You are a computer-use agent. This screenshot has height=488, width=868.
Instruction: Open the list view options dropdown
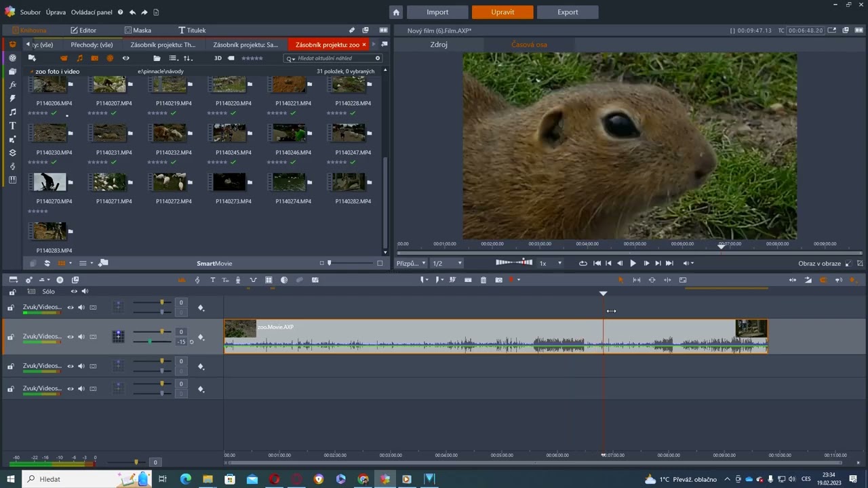click(x=173, y=58)
